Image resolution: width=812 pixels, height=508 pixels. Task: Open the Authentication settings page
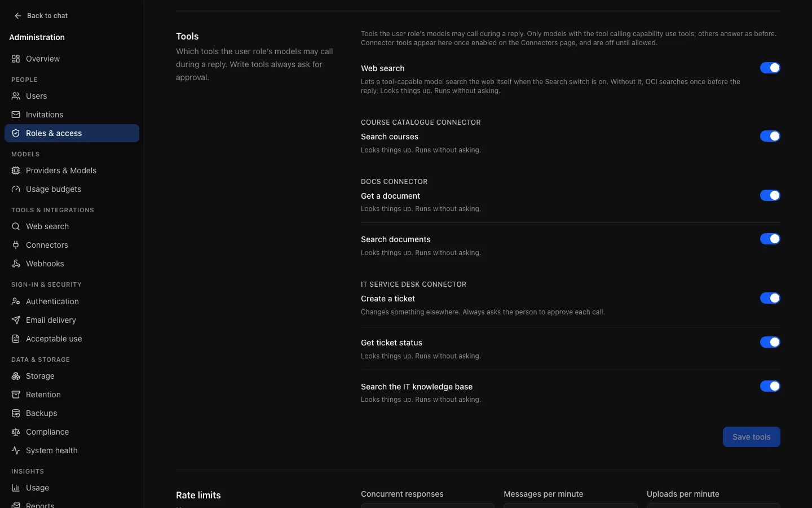coord(72,301)
